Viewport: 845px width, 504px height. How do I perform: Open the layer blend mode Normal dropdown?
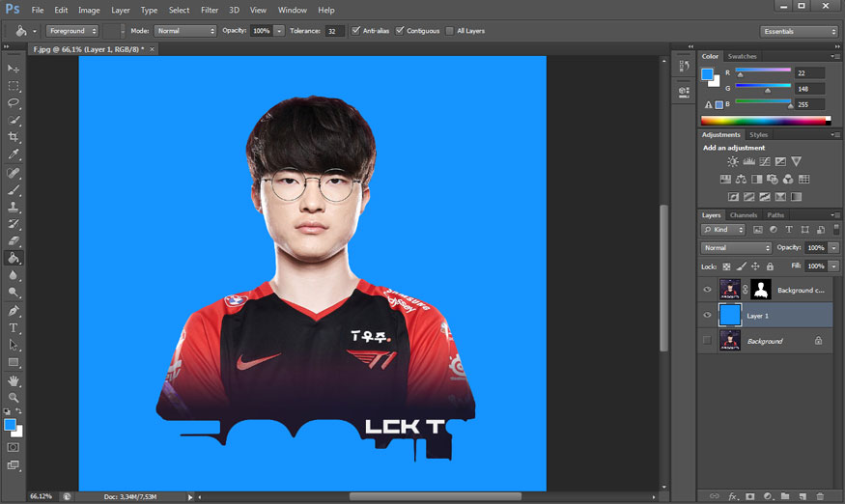pos(736,248)
